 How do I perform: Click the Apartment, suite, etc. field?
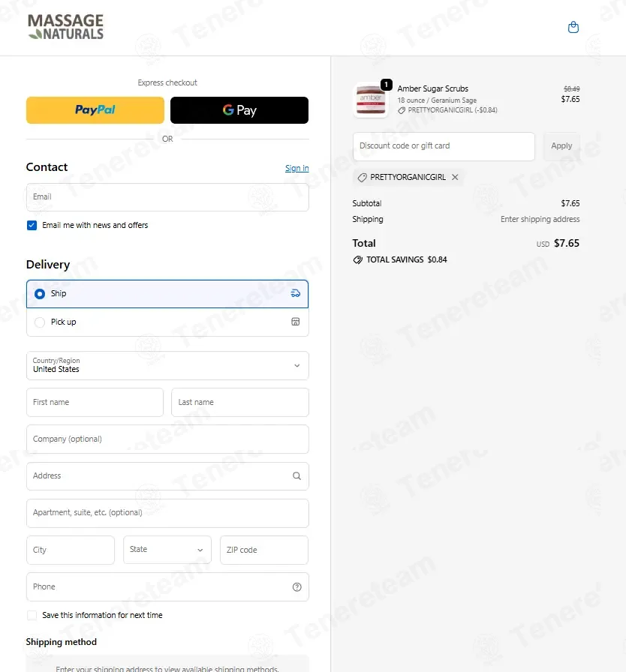click(167, 513)
